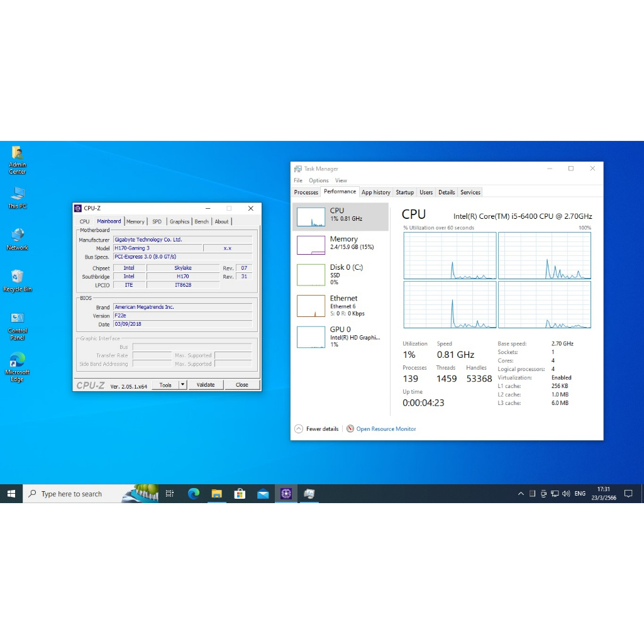Open the Options menu in Task Manager

point(318,180)
